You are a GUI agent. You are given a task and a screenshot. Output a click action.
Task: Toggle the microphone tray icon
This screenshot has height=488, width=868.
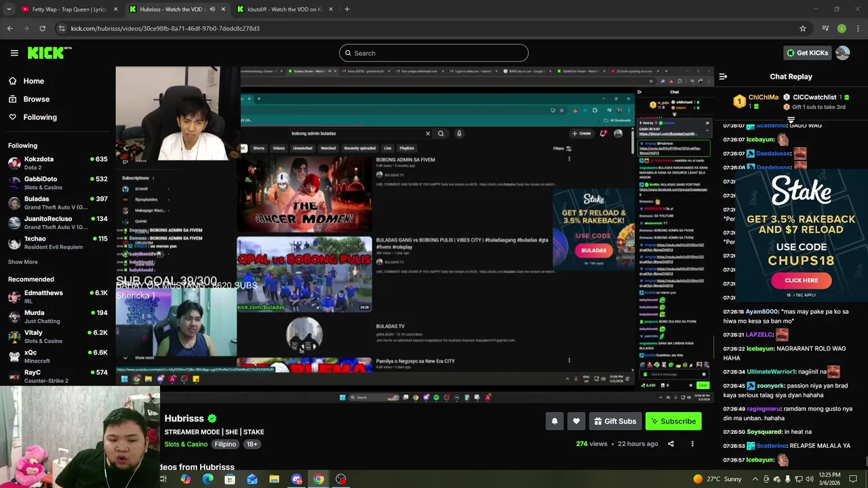pos(787,479)
